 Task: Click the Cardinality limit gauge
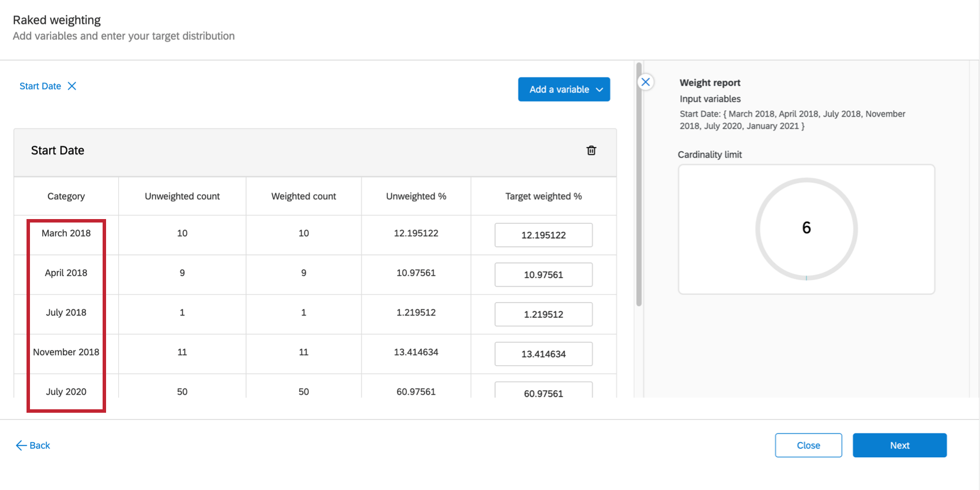coord(806,229)
